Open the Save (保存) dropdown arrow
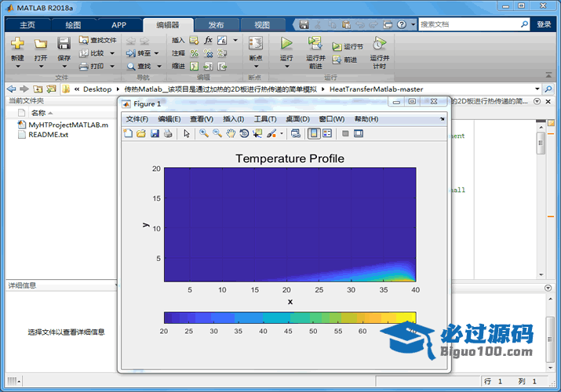561x392 pixels. click(x=64, y=67)
